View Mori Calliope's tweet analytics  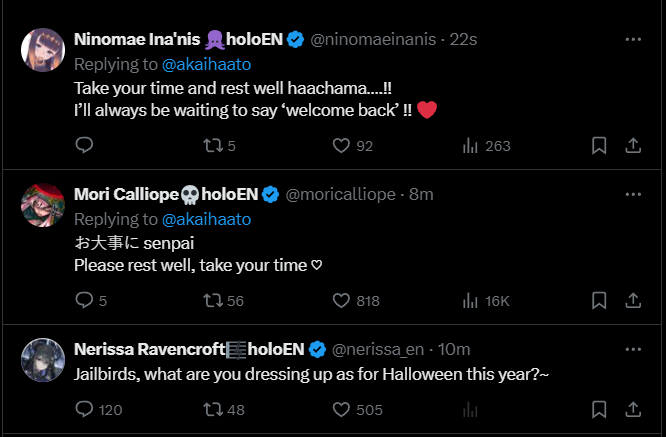coord(470,300)
